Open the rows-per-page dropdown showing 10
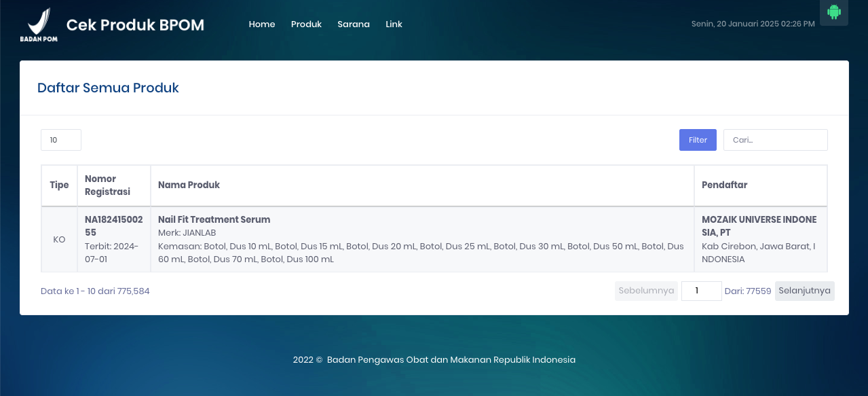868x396 pixels. pos(61,140)
